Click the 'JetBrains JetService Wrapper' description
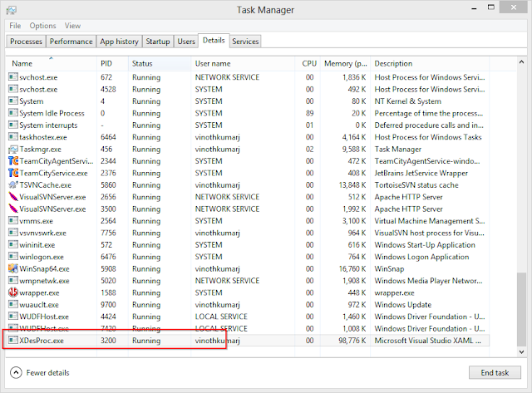 click(x=421, y=174)
